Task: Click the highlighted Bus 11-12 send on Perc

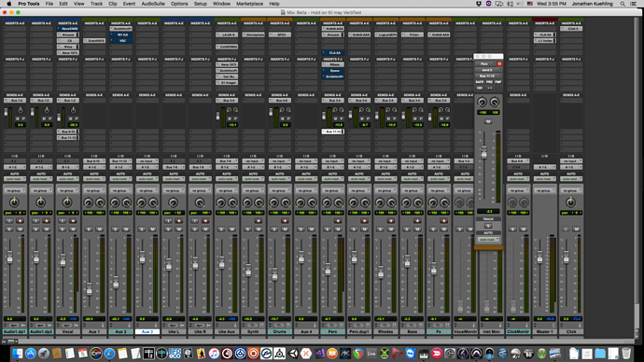Action: click(332, 132)
